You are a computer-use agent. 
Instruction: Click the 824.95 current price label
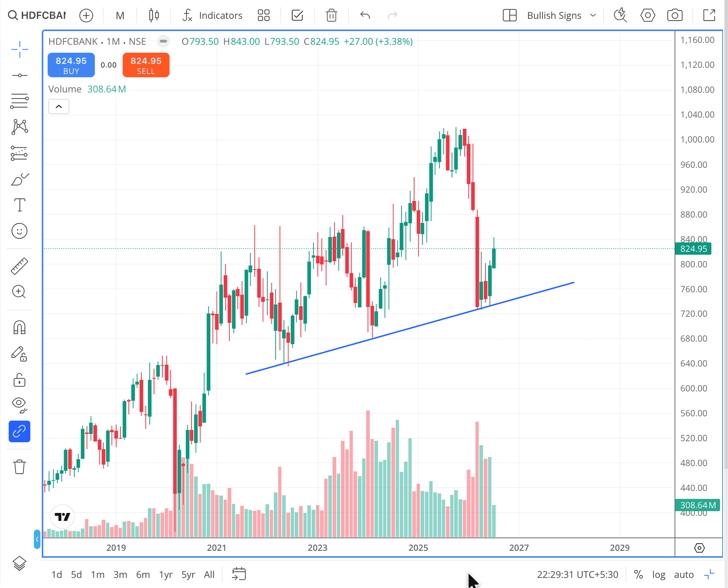tap(693, 249)
